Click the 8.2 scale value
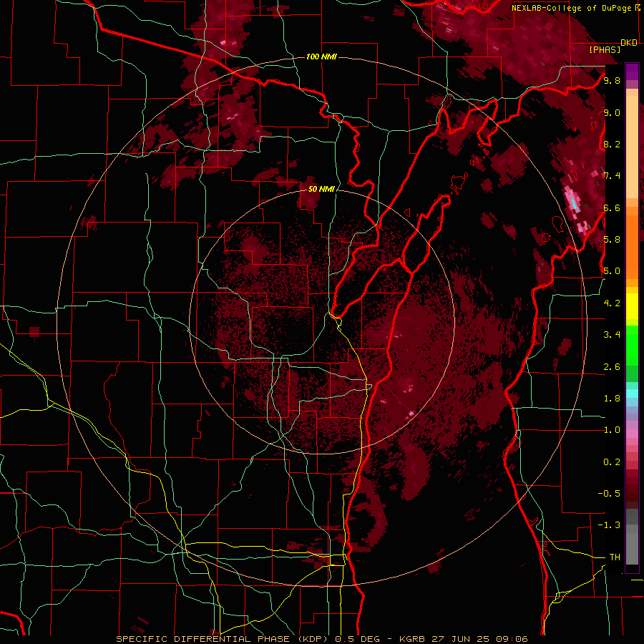Screen dimensions: 644x644 pos(612,144)
